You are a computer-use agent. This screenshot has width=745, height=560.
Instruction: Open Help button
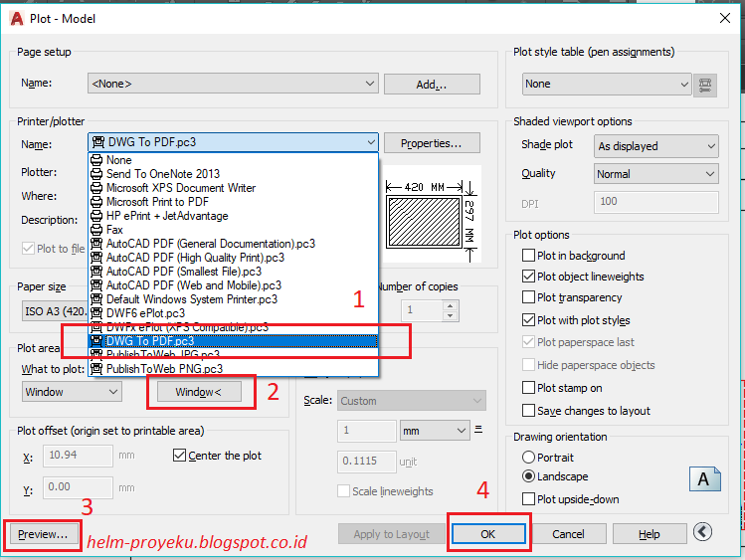(x=650, y=534)
